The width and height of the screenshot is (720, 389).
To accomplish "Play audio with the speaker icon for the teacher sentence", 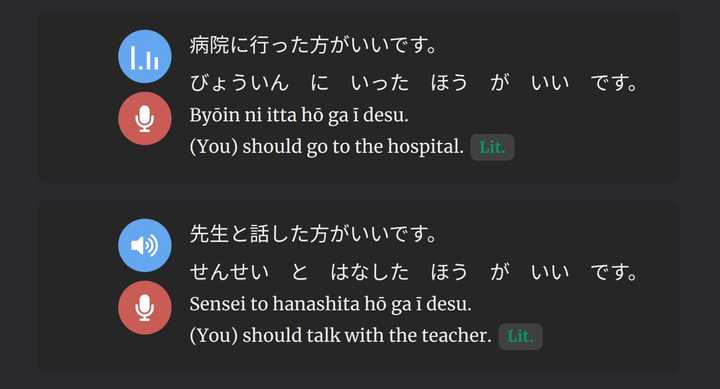I will (x=145, y=245).
